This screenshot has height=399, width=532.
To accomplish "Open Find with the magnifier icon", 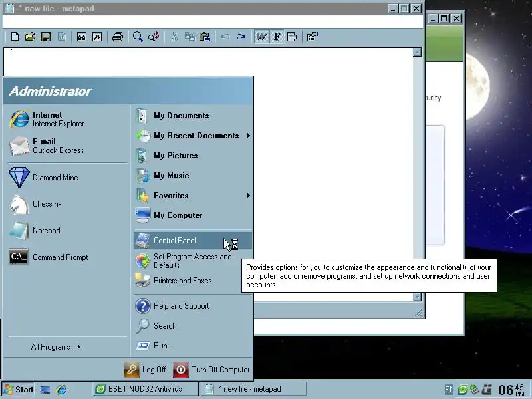I will pyautogui.click(x=138, y=37).
